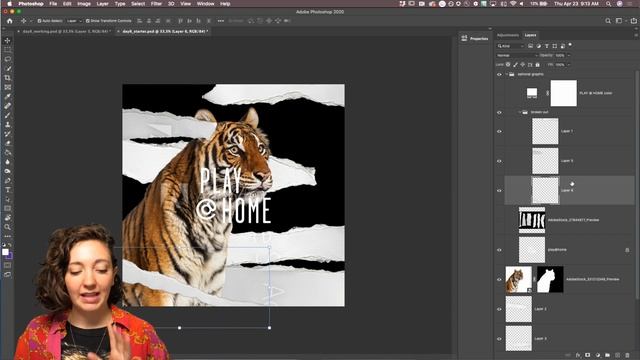This screenshot has height=360, width=640.
Task: Select the Horizontal Type tool
Action: 7,190
